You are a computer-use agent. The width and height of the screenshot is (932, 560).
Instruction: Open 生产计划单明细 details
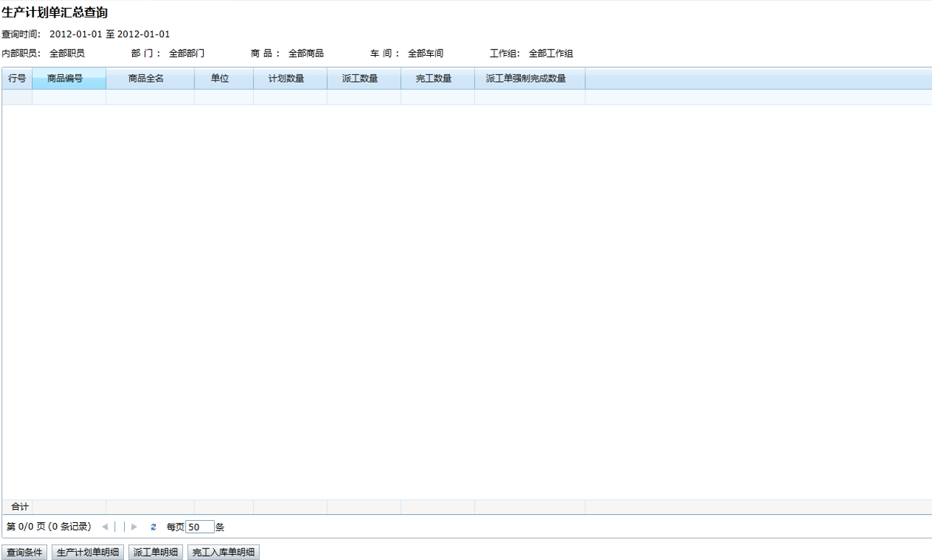click(88, 553)
